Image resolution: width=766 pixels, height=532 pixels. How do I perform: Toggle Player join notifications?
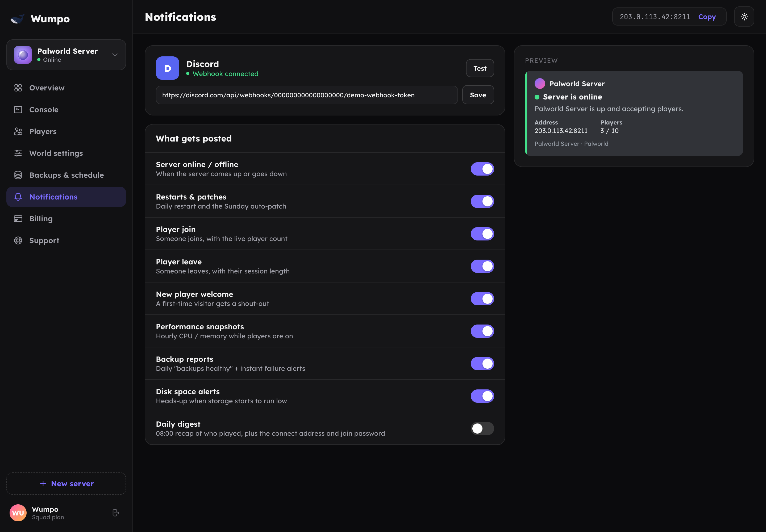coord(482,234)
